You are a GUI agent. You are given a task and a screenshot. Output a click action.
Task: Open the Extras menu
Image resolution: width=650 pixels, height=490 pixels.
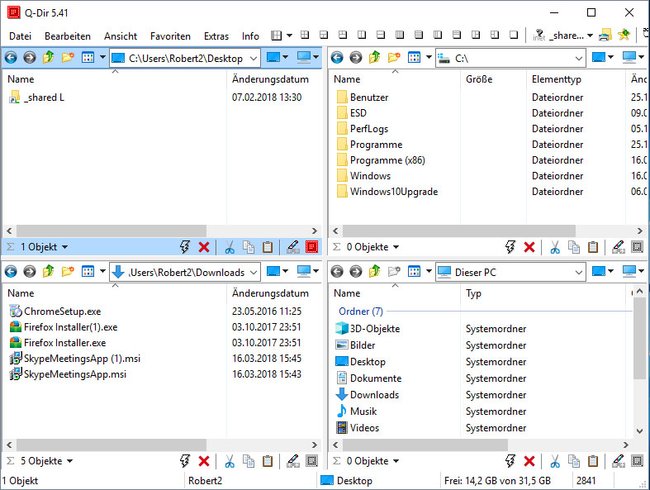coord(216,36)
